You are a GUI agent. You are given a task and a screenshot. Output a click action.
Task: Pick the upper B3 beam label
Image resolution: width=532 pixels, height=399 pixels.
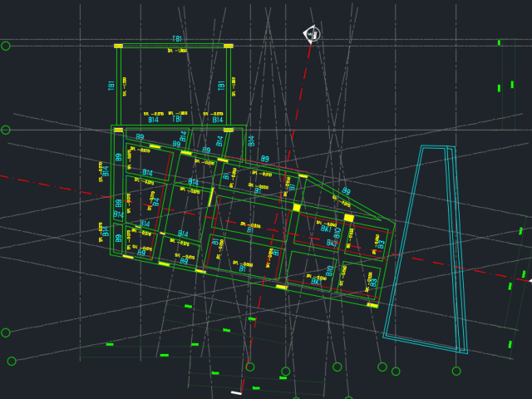coord(381,244)
